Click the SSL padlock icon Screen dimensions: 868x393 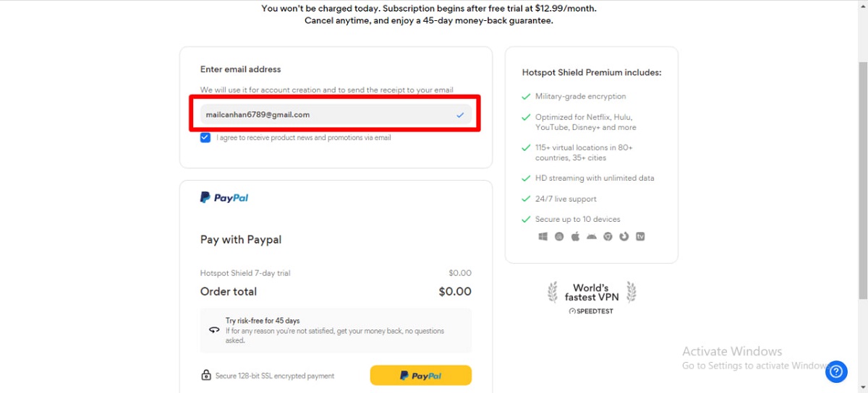[x=206, y=376]
